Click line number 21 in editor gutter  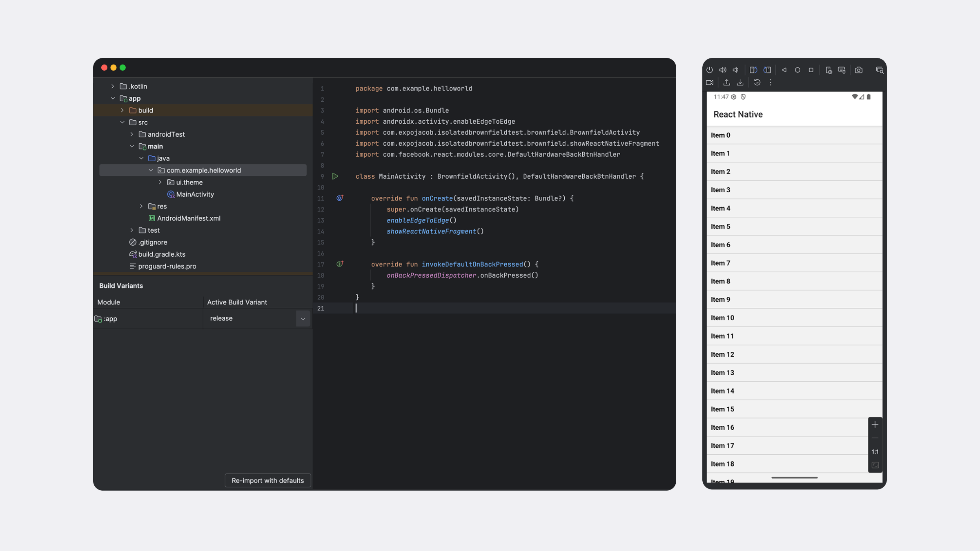[321, 309]
